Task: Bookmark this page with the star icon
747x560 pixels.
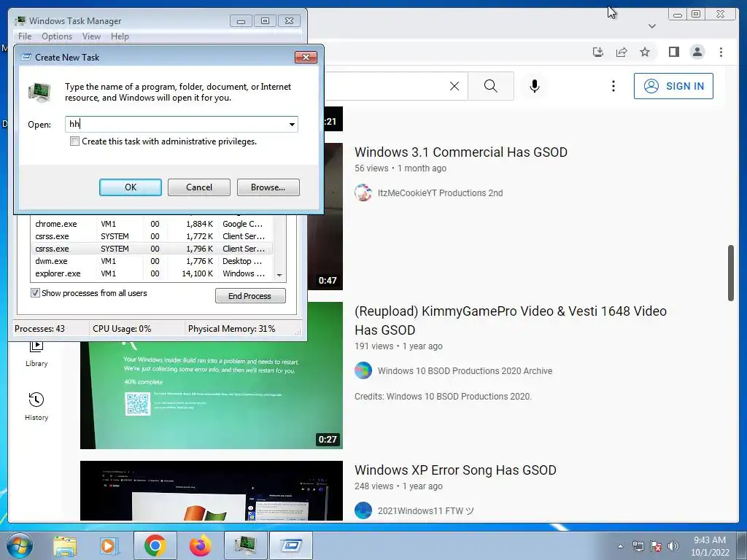Action: [x=645, y=52]
